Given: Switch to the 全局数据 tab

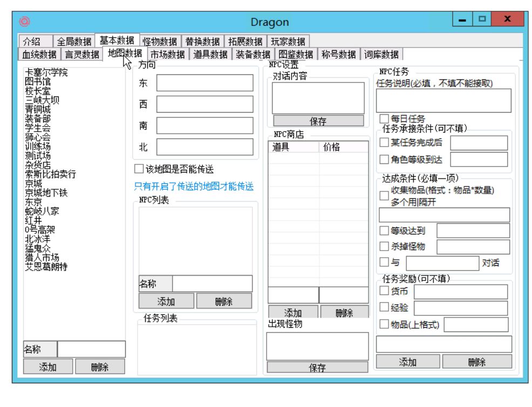Looking at the screenshot, I should 74,42.
